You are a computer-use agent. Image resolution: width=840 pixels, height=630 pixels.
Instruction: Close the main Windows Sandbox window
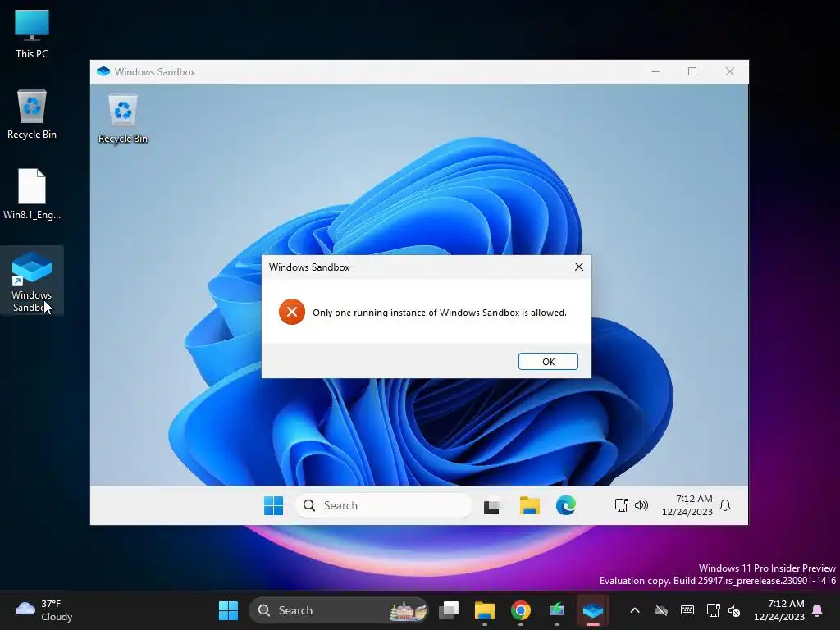tap(729, 72)
